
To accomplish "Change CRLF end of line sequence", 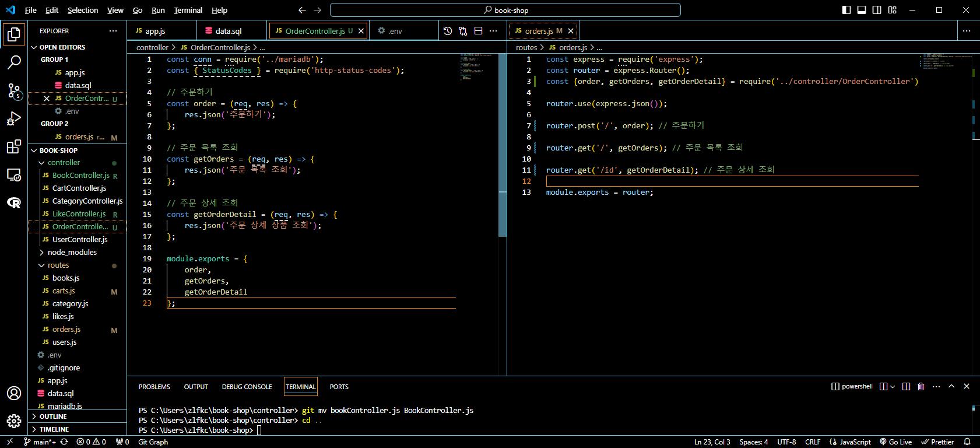I will pyautogui.click(x=813, y=442).
